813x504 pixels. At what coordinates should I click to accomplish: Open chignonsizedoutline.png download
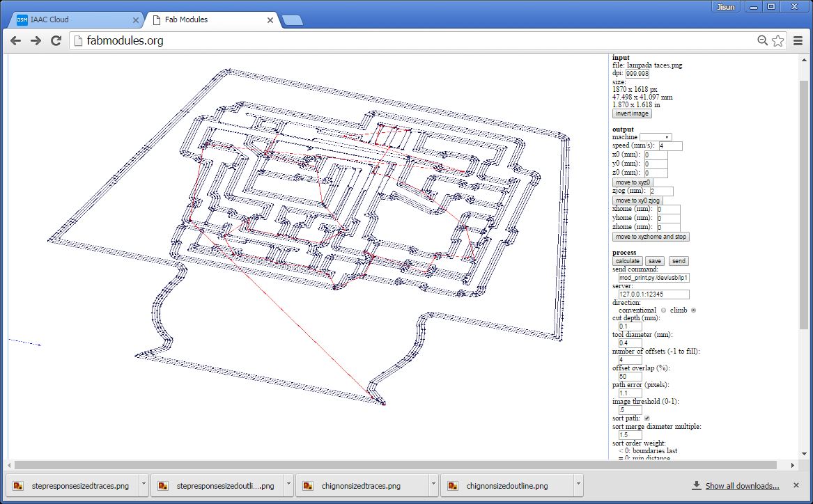pos(507,486)
